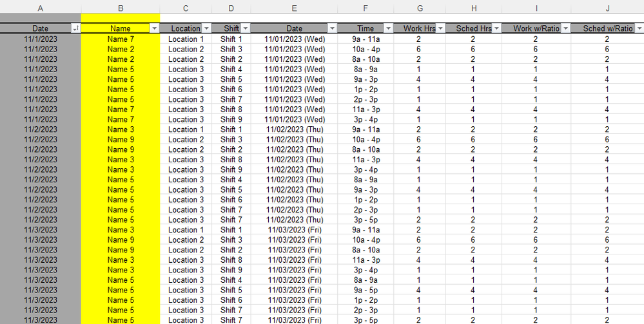This screenshot has width=644, height=324.
Task: Select the "Sched w/Ratio" header cell text
Action: (607, 29)
